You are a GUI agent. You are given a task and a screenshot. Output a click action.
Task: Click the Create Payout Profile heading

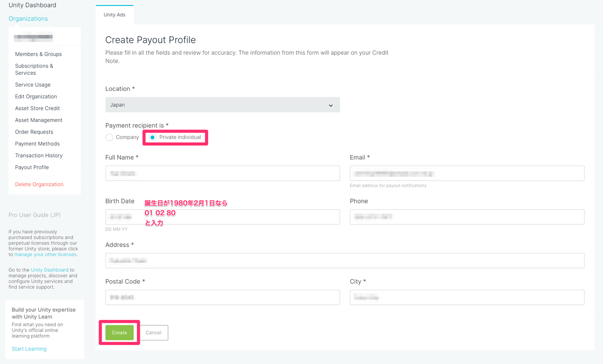[x=150, y=40]
